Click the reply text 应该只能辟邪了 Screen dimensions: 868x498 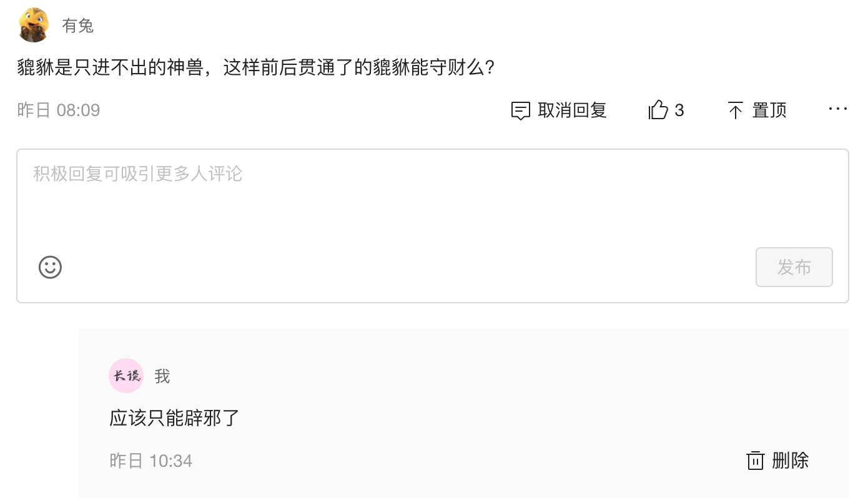click(x=172, y=418)
